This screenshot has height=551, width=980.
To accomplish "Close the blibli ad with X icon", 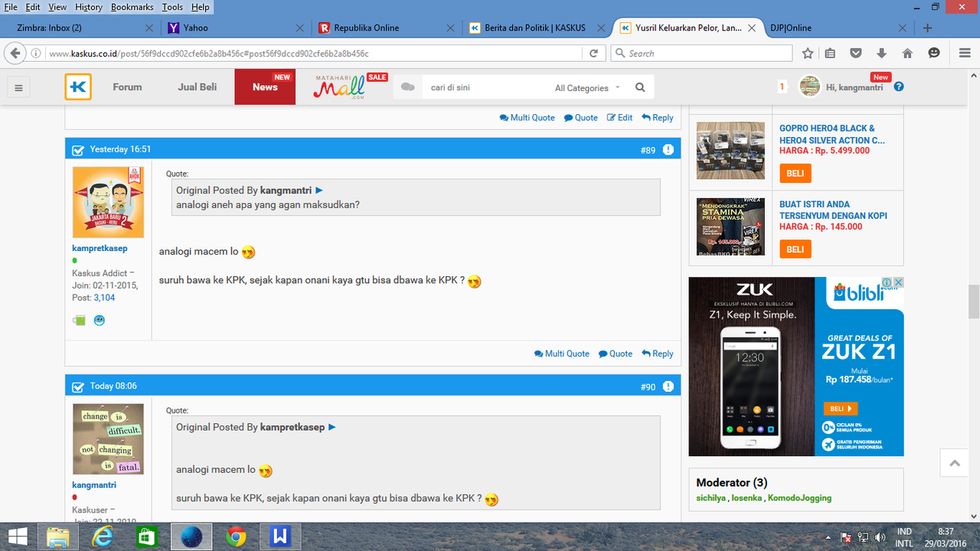I will point(899,282).
